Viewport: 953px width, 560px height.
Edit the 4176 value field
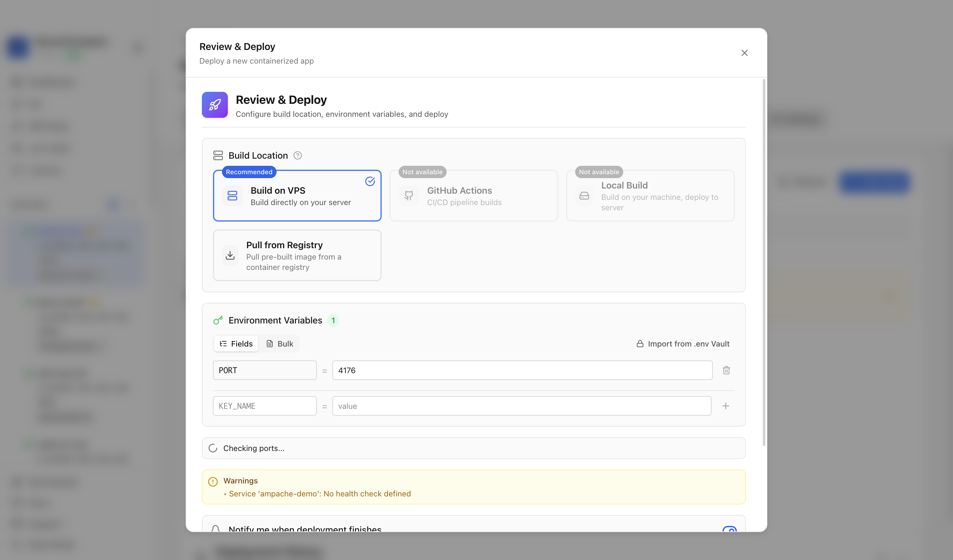pyautogui.click(x=522, y=370)
